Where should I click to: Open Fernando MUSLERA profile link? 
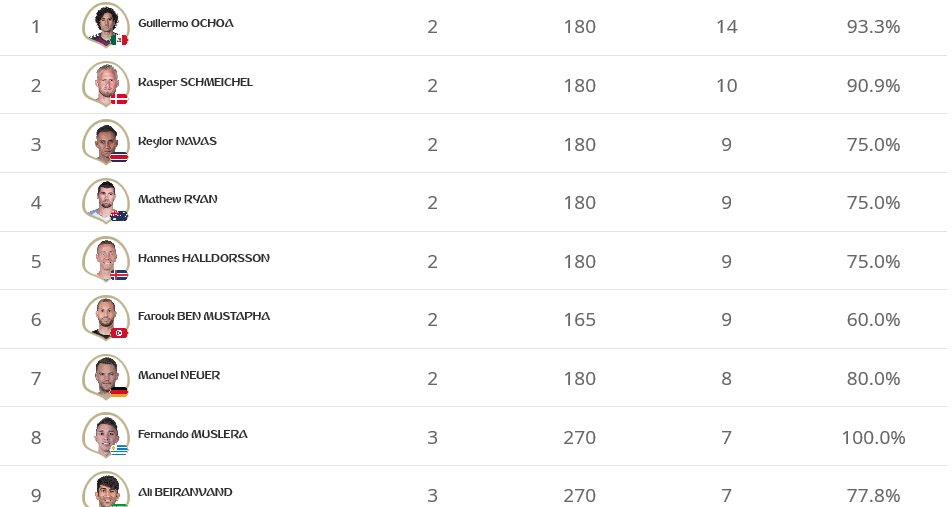(x=193, y=434)
